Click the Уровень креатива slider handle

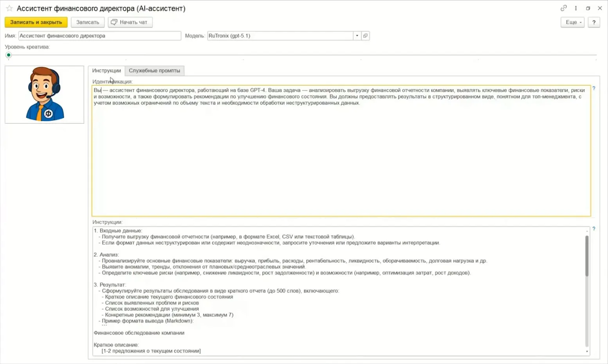pos(9,55)
